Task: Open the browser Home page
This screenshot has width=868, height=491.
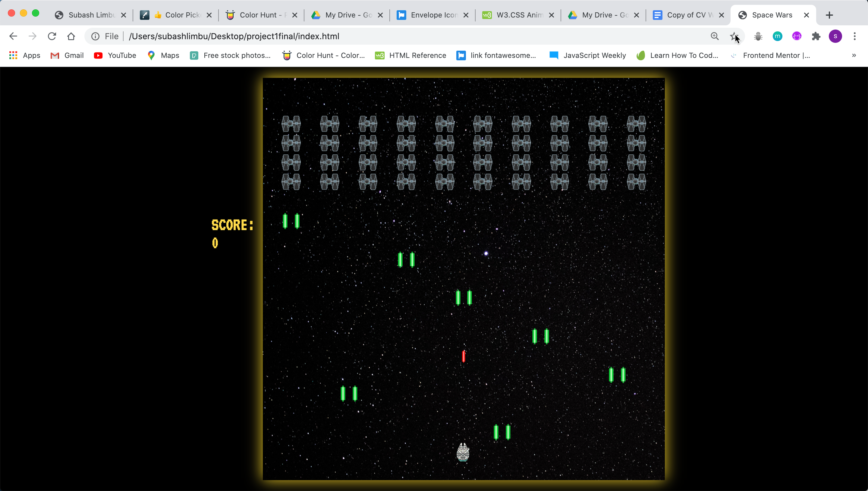Action: pyautogui.click(x=71, y=36)
